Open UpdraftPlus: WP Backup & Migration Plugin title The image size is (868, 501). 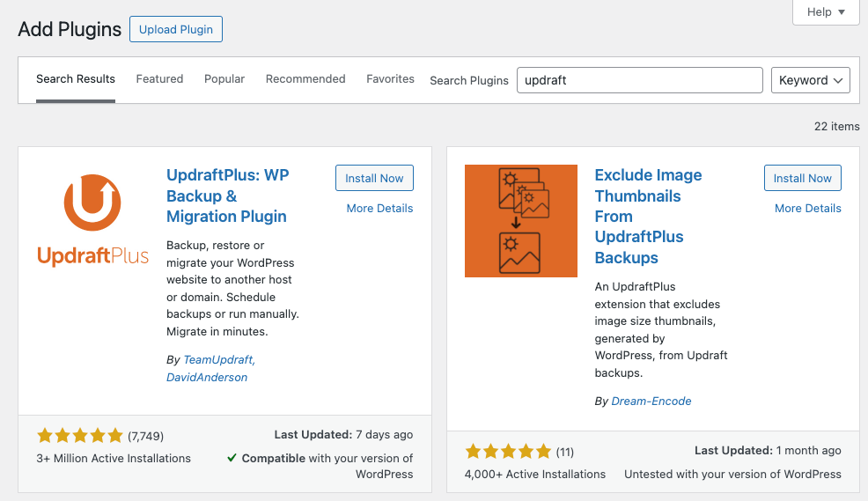[227, 195]
